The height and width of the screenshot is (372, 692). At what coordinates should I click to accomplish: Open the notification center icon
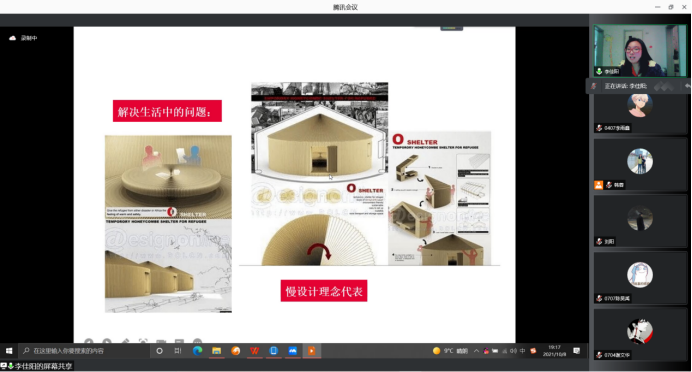576,351
